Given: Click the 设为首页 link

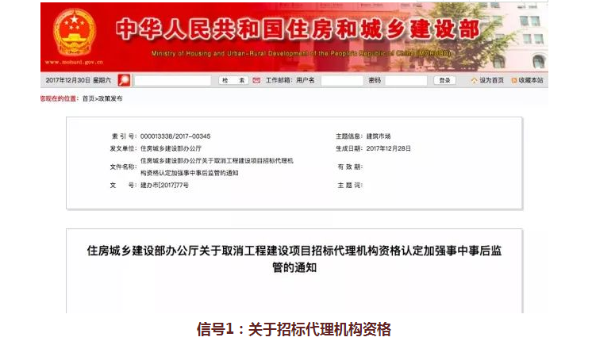Looking at the screenshot, I should pos(491,80).
